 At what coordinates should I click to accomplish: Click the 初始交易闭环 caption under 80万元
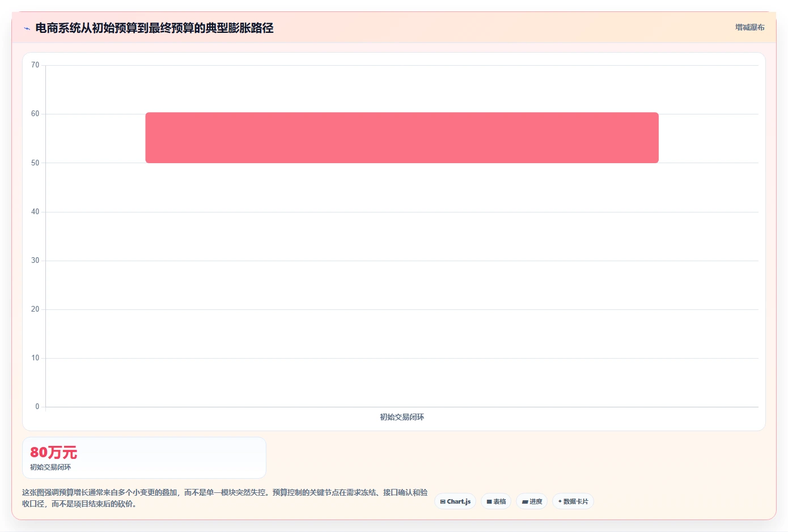click(x=50, y=467)
